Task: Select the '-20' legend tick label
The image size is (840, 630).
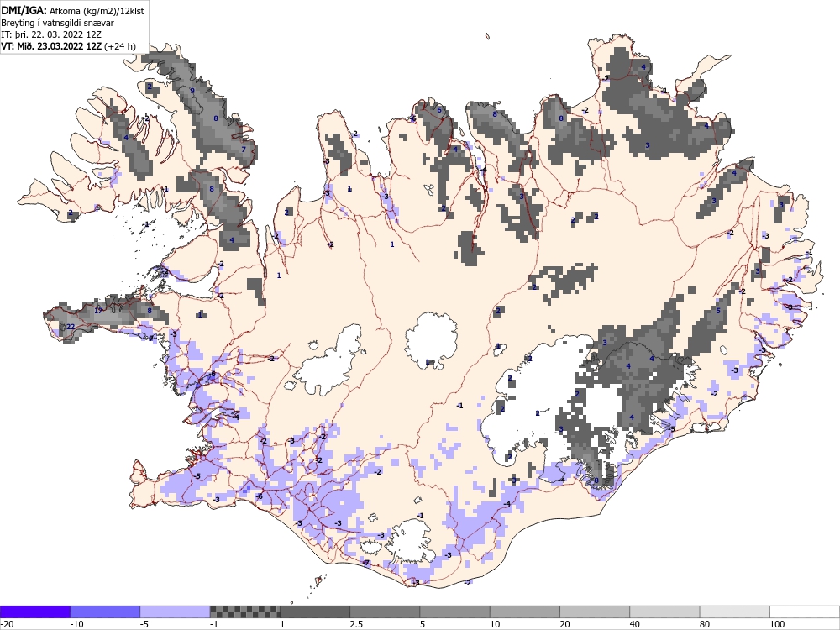Action: tap(7, 624)
